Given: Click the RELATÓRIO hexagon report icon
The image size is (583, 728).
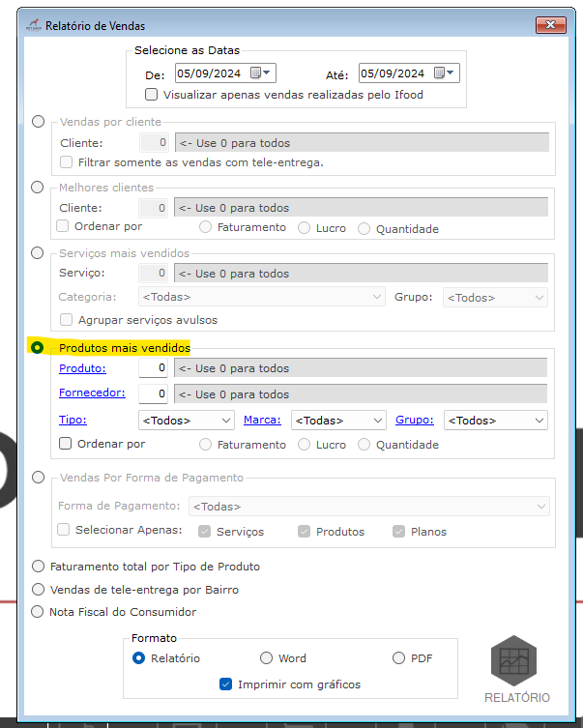Looking at the screenshot, I should click(x=513, y=660).
